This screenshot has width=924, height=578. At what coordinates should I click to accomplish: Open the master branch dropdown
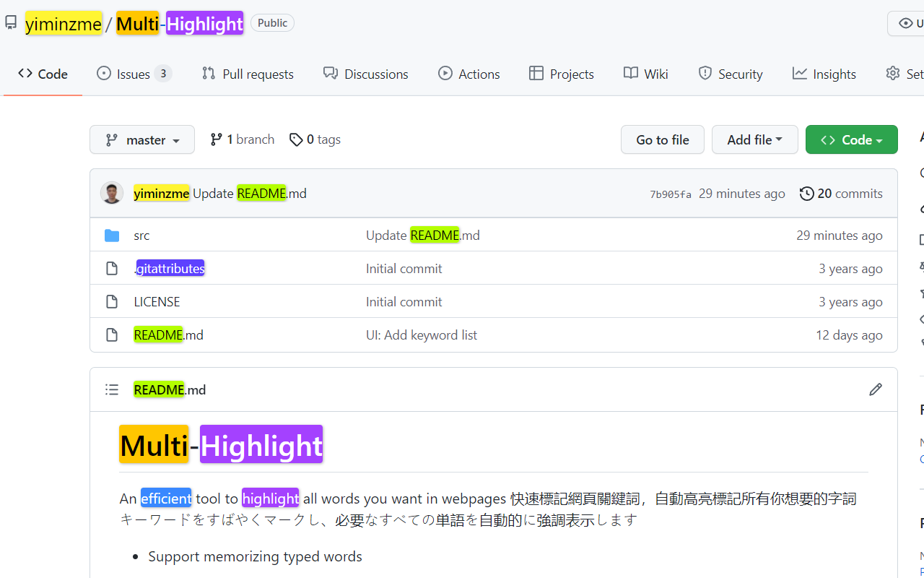(141, 139)
